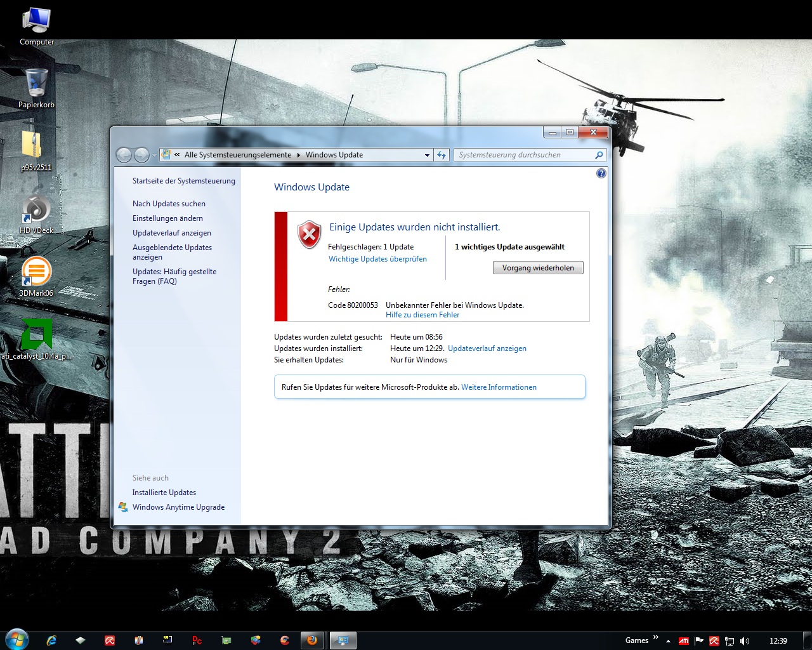The width and height of the screenshot is (812, 650).
Task: Open the recent pages dropdown arrow
Action: 154,156
